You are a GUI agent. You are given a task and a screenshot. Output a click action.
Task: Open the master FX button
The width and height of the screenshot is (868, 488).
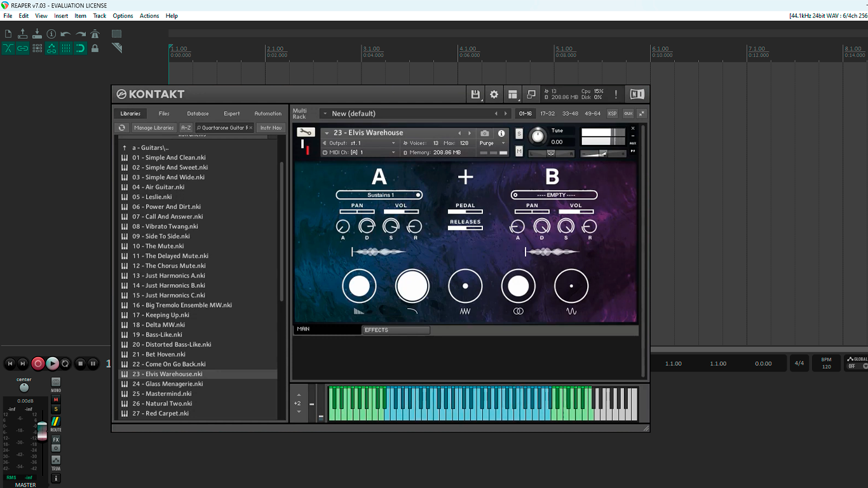[56, 440]
